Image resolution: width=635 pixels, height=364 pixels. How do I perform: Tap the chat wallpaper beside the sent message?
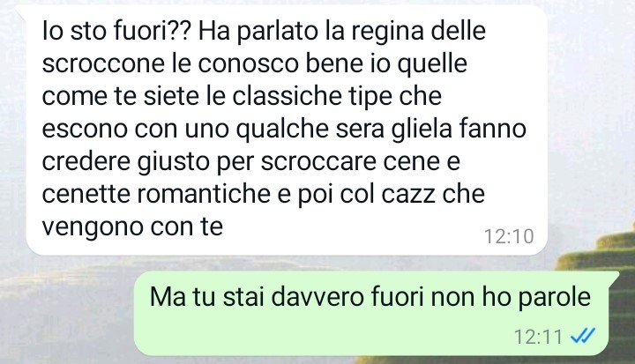point(67,314)
